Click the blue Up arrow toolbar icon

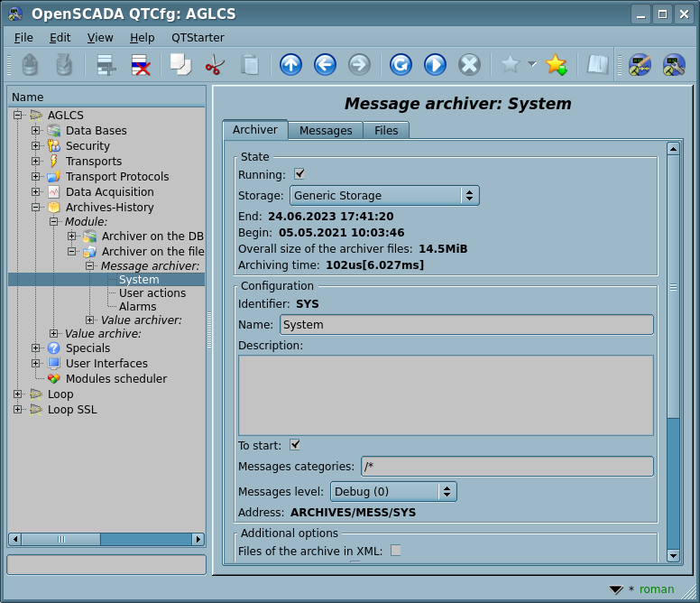(x=290, y=64)
